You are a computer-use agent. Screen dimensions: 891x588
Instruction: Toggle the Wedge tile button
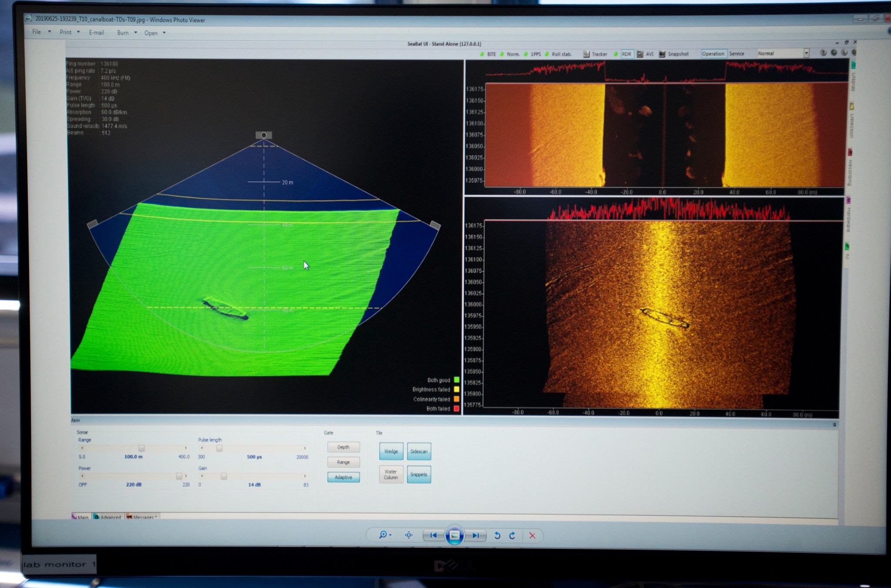point(391,451)
